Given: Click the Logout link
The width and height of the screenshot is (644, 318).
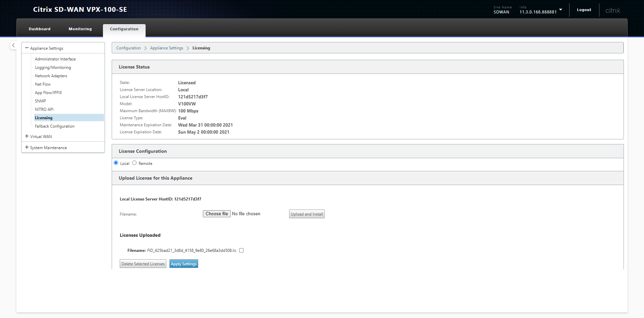Looking at the screenshot, I should [584, 10].
